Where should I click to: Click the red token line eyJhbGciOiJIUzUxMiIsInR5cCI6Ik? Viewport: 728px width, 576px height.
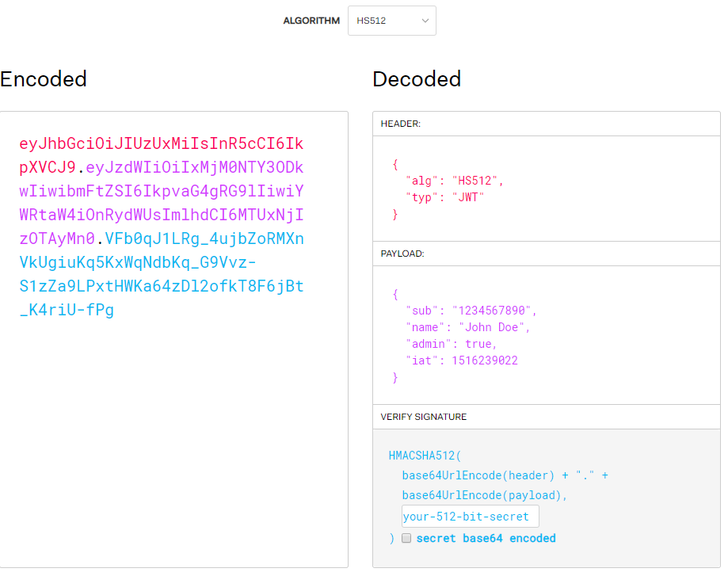[161, 143]
